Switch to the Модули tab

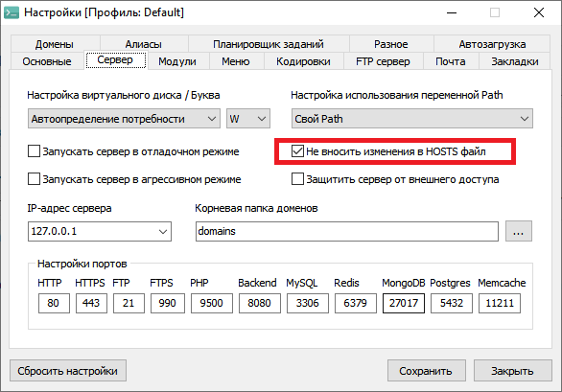pyautogui.click(x=177, y=61)
